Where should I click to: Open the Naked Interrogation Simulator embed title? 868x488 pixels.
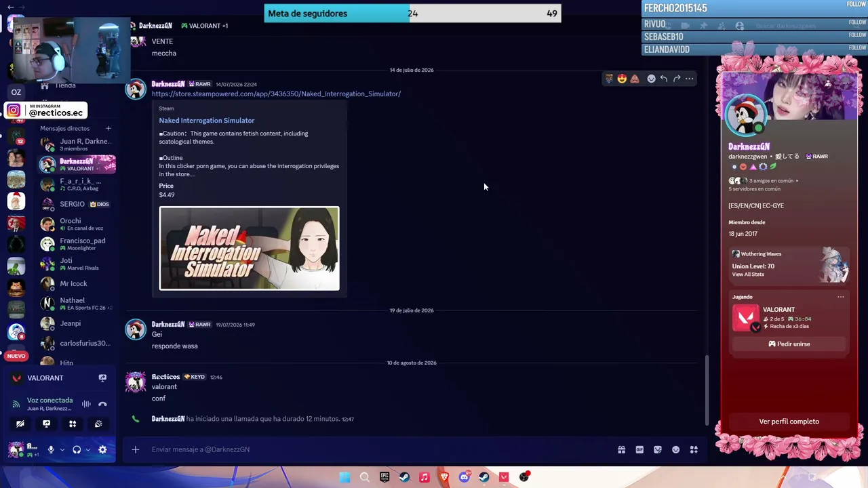click(207, 121)
